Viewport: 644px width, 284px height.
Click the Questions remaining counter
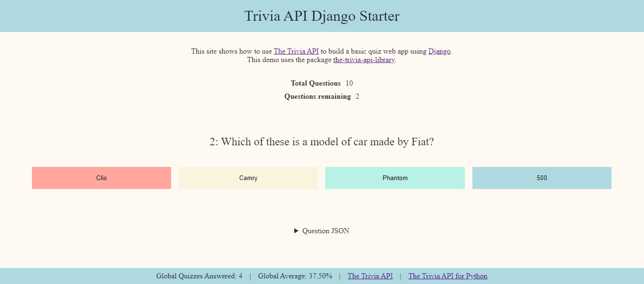point(317,96)
